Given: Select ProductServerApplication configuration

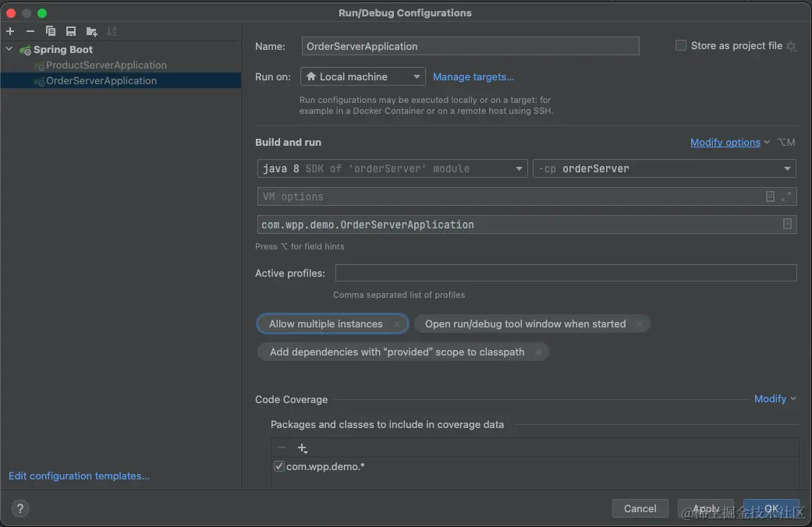Looking at the screenshot, I should click(x=106, y=65).
